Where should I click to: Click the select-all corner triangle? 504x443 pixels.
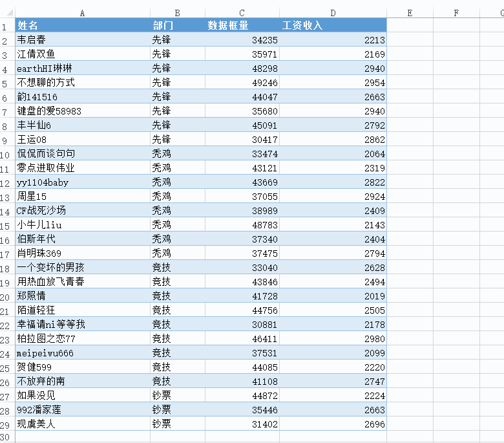tap(10, 13)
